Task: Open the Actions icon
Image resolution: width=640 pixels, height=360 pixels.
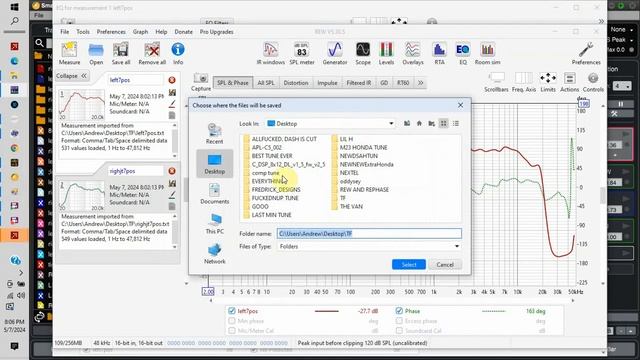Action: pos(569,82)
